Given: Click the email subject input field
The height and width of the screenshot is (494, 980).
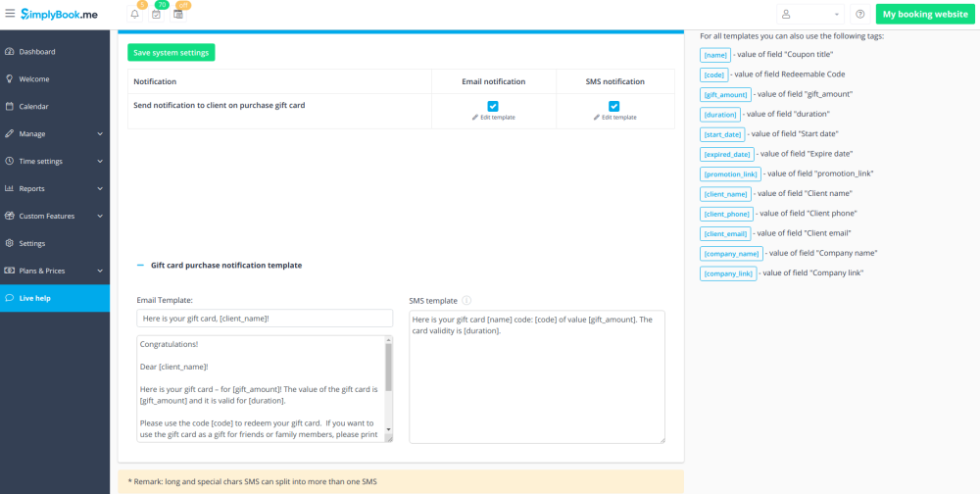Looking at the screenshot, I should click(x=265, y=319).
